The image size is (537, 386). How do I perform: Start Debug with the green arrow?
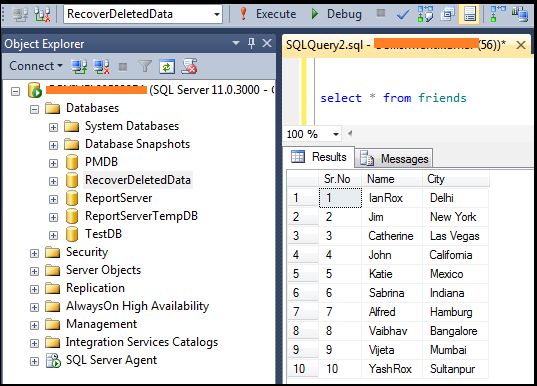click(x=336, y=14)
